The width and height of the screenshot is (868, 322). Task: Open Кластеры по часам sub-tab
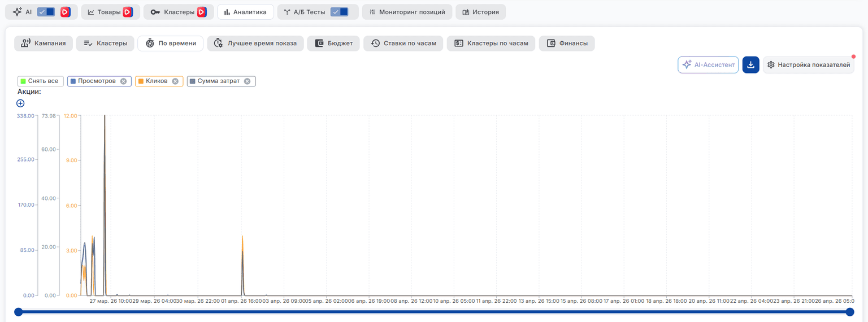[x=491, y=43]
